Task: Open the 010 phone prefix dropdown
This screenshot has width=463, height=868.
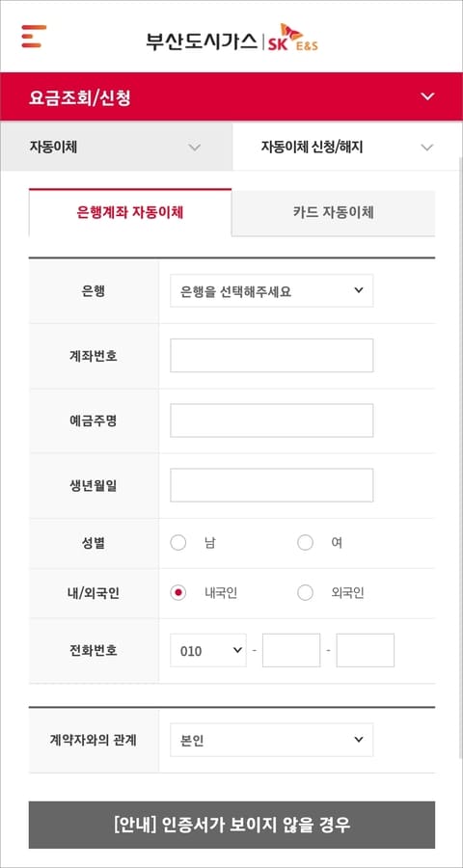Action: (208, 650)
